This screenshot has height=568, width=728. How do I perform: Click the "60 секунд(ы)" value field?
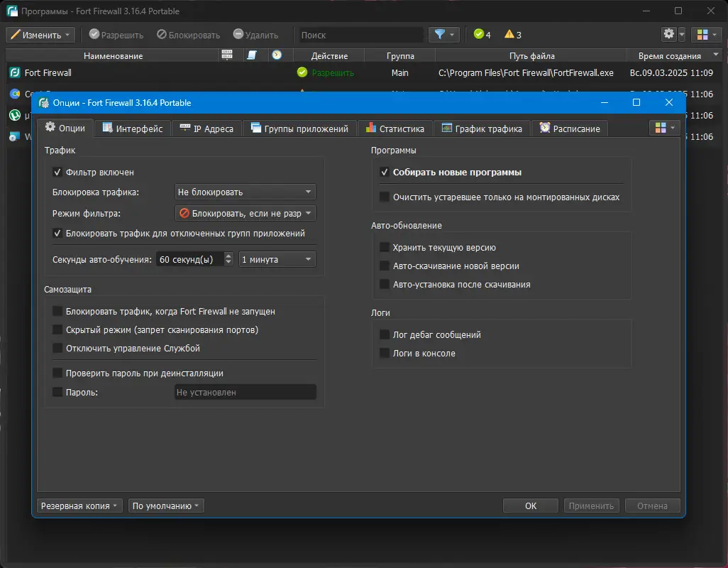(190, 259)
